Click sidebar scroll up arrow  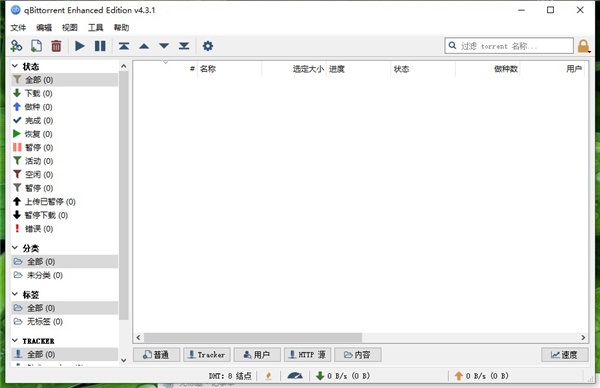[124, 66]
